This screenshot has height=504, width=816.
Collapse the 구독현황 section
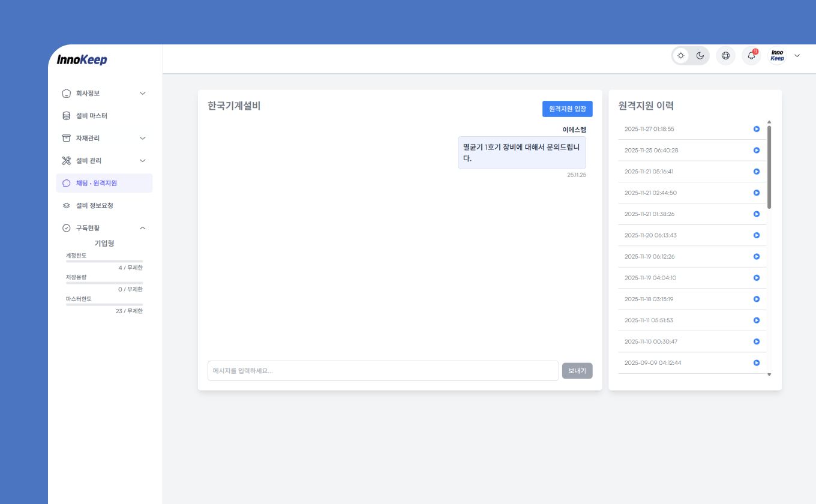pos(142,228)
